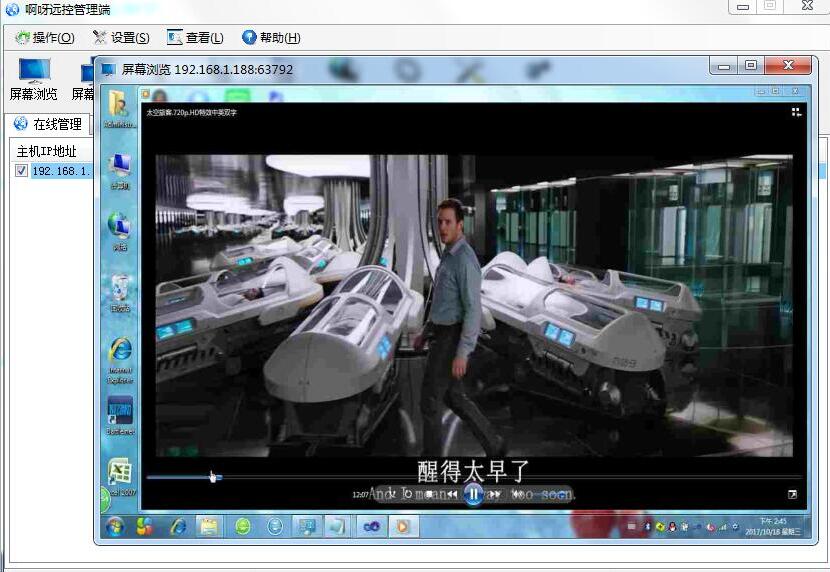
Task: Open Excel 2007 shortcut on remote desktop
Action: tap(120, 477)
